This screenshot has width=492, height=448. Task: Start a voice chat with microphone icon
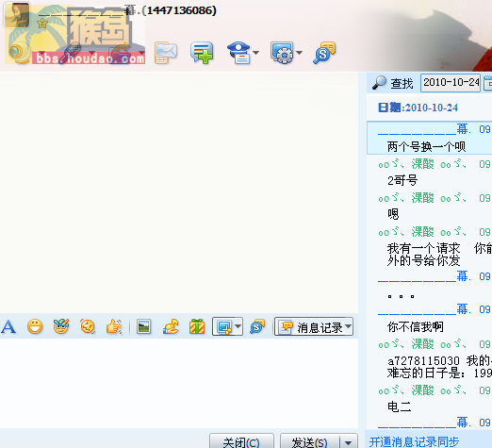click(71, 53)
